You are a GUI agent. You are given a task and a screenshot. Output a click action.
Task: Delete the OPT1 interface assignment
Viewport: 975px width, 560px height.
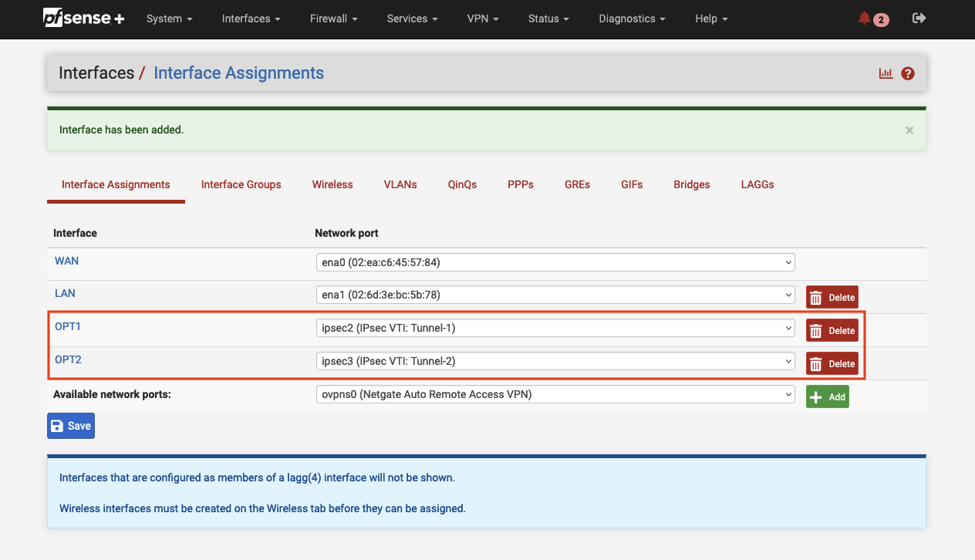point(832,330)
